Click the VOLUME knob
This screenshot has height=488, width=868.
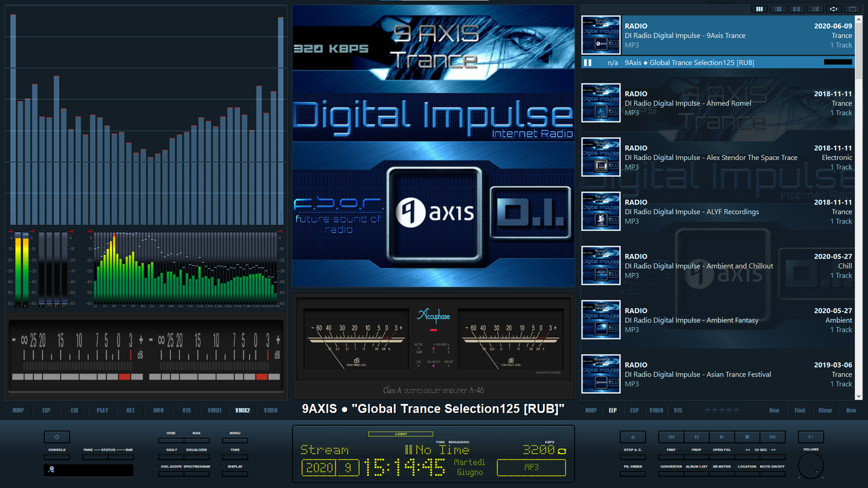pos(811,466)
